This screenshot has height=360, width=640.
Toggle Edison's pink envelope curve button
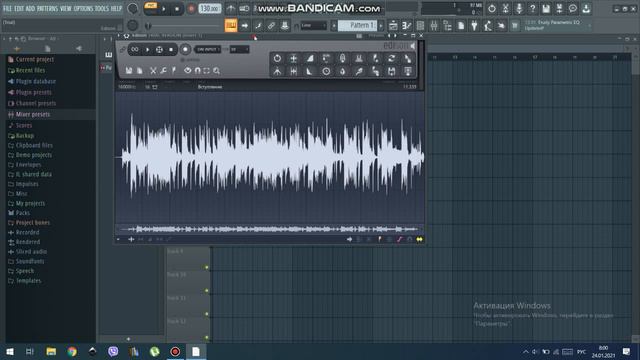click(400, 240)
